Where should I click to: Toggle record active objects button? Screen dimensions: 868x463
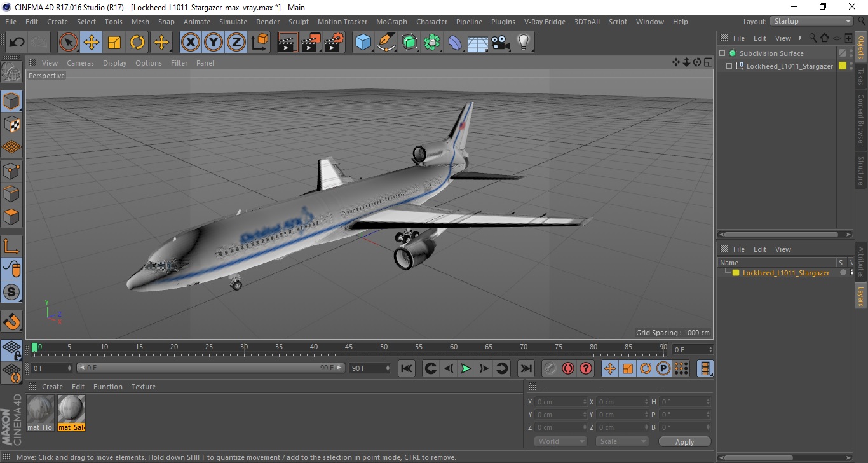click(x=550, y=368)
